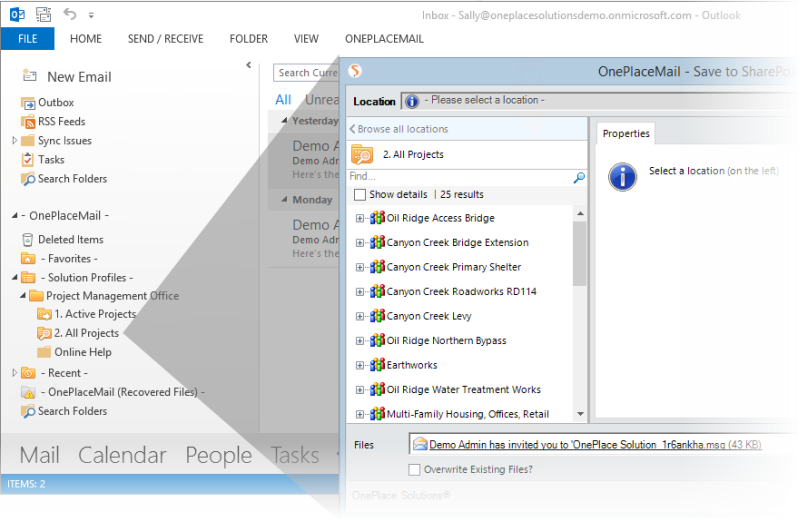
Task: Click the Location info icon
Action: point(412,102)
